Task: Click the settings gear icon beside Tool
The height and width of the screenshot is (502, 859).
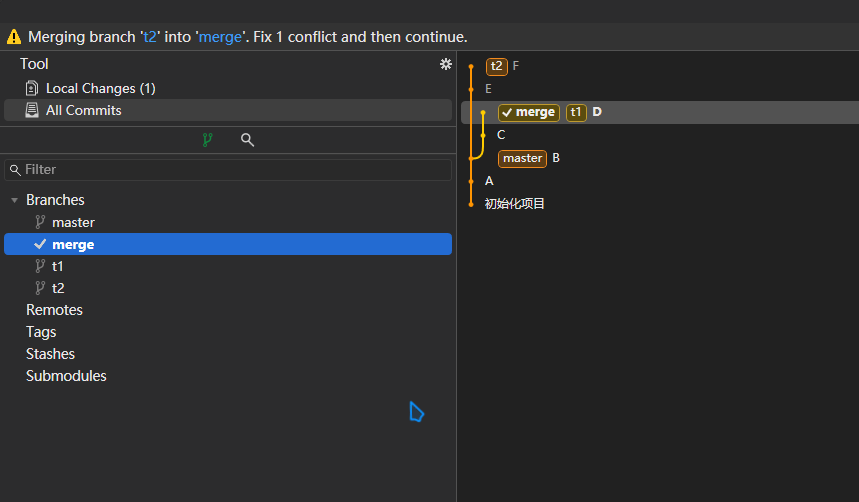Action: [446, 64]
